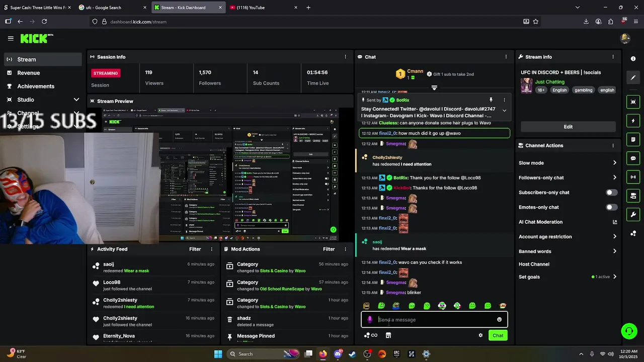Image resolution: width=644 pixels, height=362 pixels.
Task: Open chat settings gear icon
Action: click(480, 335)
